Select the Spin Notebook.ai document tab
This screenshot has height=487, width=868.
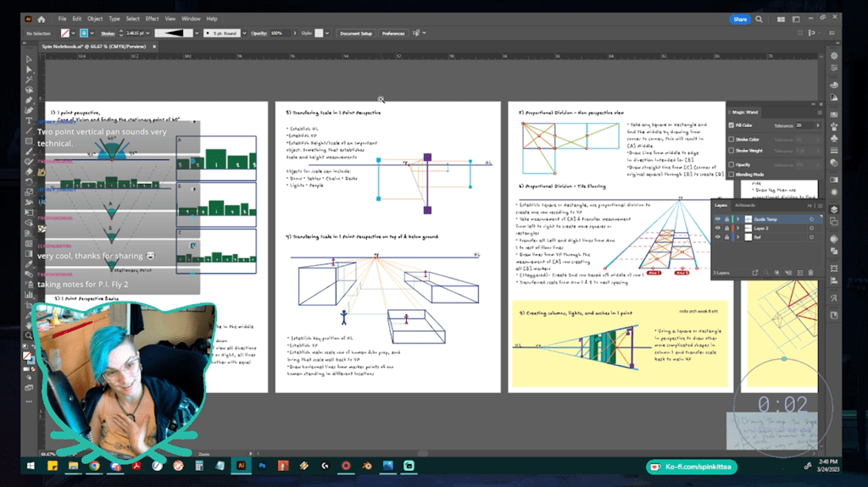94,47
